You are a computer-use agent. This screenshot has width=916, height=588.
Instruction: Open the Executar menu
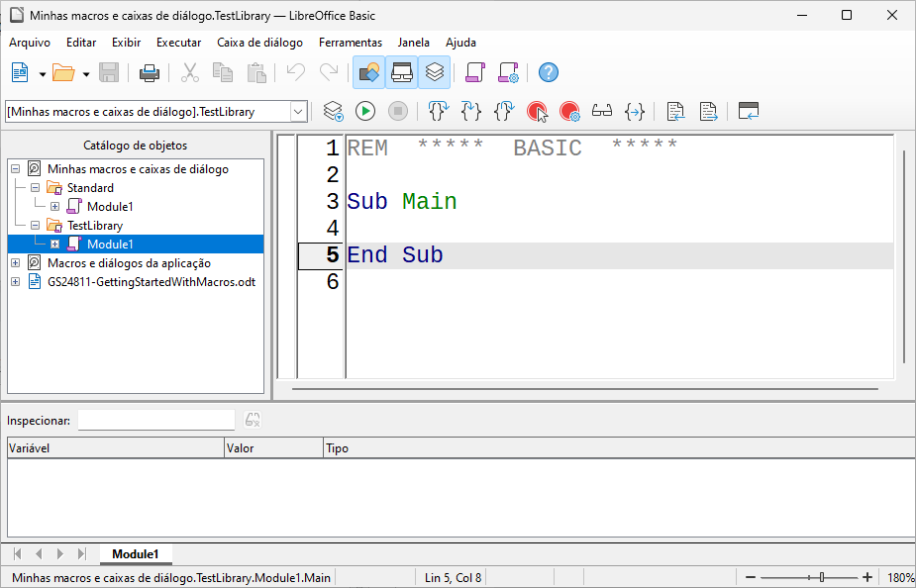pyautogui.click(x=179, y=43)
